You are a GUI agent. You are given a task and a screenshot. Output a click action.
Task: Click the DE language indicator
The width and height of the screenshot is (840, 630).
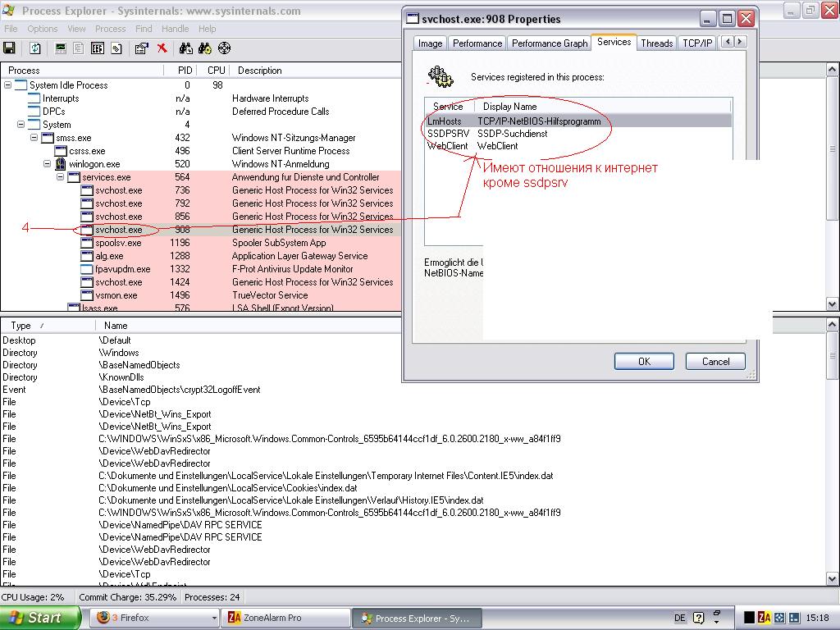[x=680, y=618]
